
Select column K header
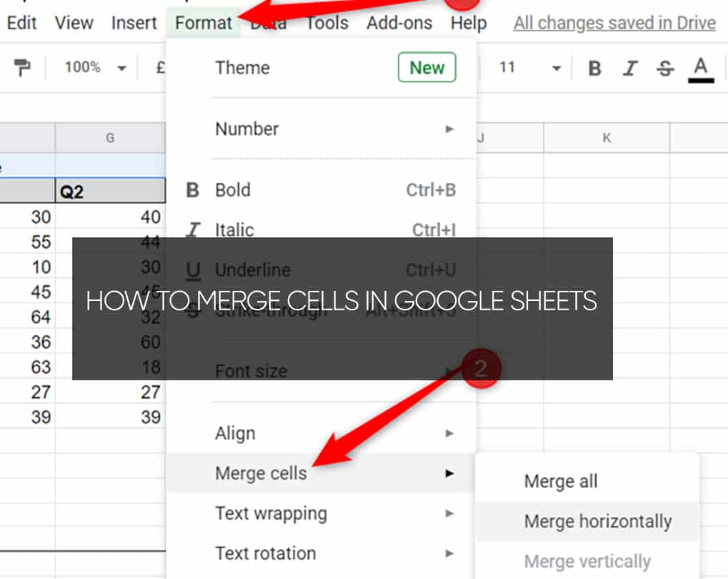click(607, 137)
